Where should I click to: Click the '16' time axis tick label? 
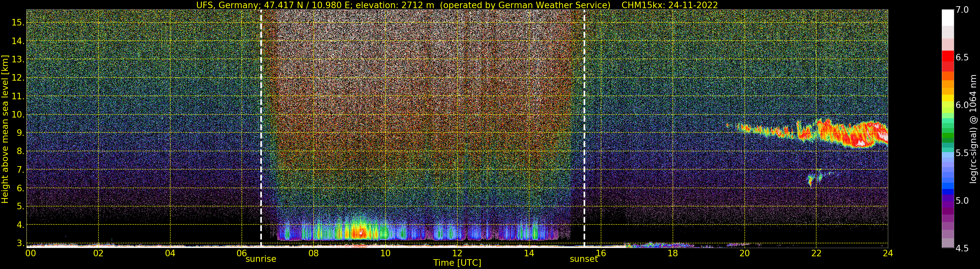tap(601, 253)
